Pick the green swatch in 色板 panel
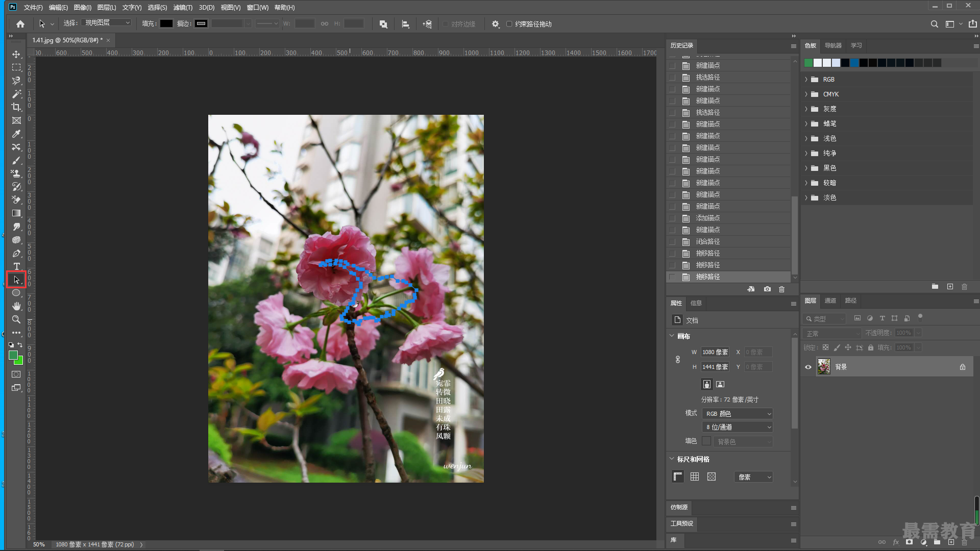This screenshot has height=551, width=980. click(x=808, y=63)
